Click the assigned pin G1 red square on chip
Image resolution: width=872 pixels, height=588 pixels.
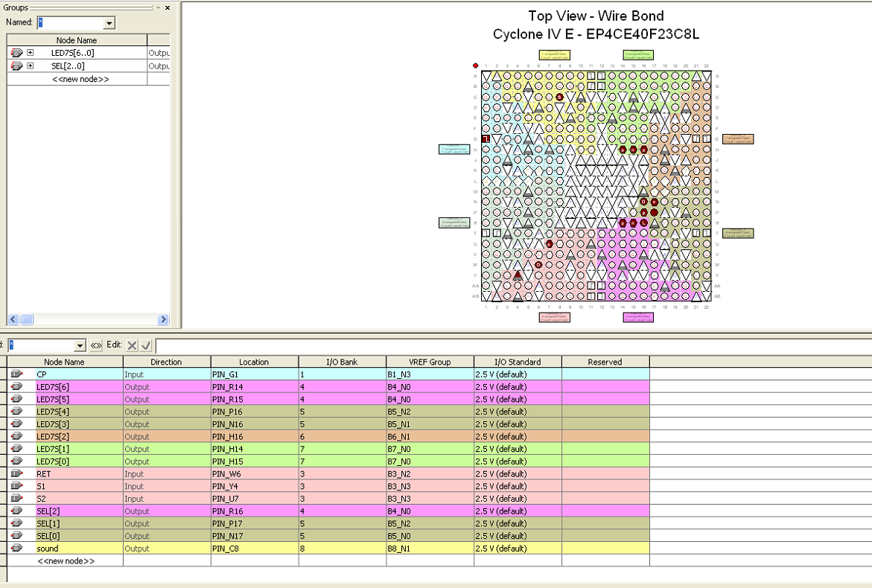click(486, 139)
